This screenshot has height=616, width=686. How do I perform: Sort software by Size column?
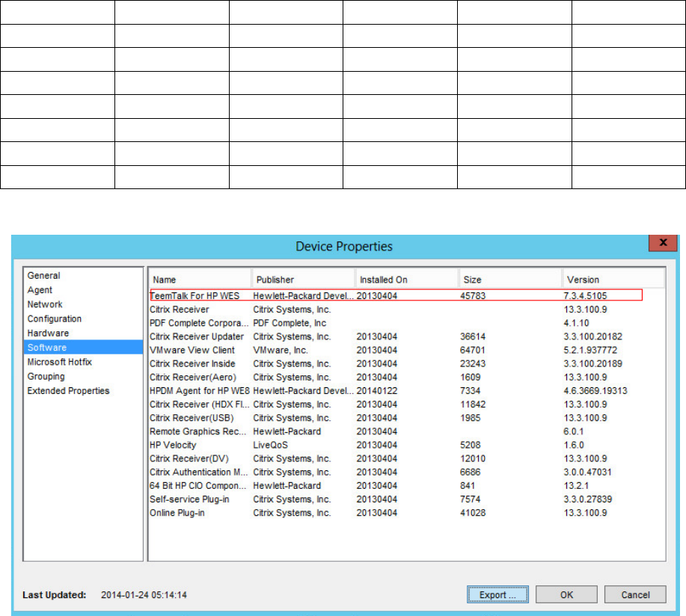tap(509, 280)
